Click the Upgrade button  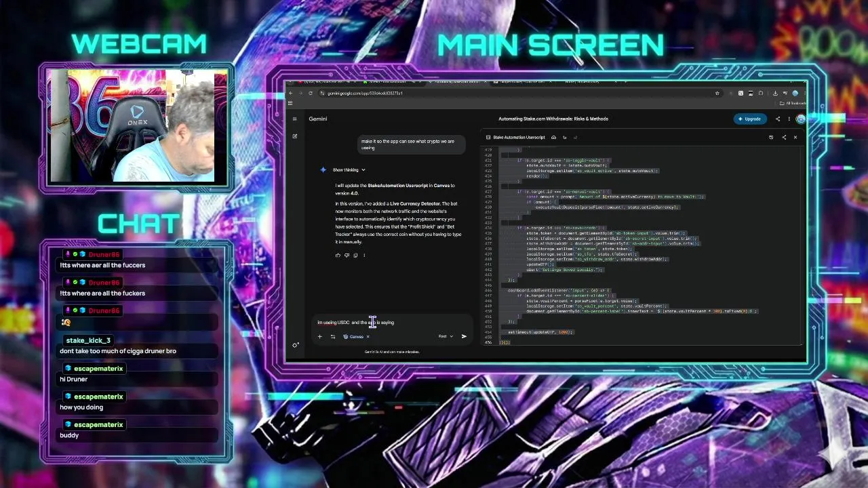pyautogui.click(x=749, y=119)
